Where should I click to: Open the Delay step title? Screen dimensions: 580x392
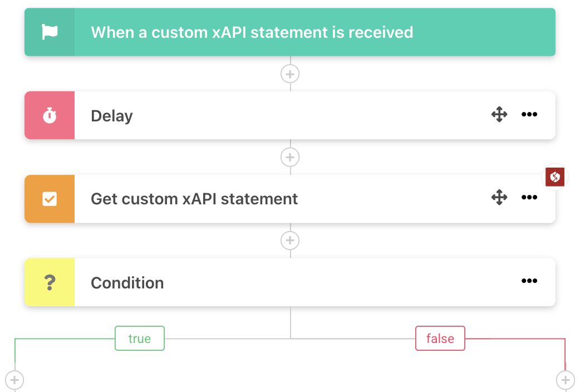(x=112, y=116)
